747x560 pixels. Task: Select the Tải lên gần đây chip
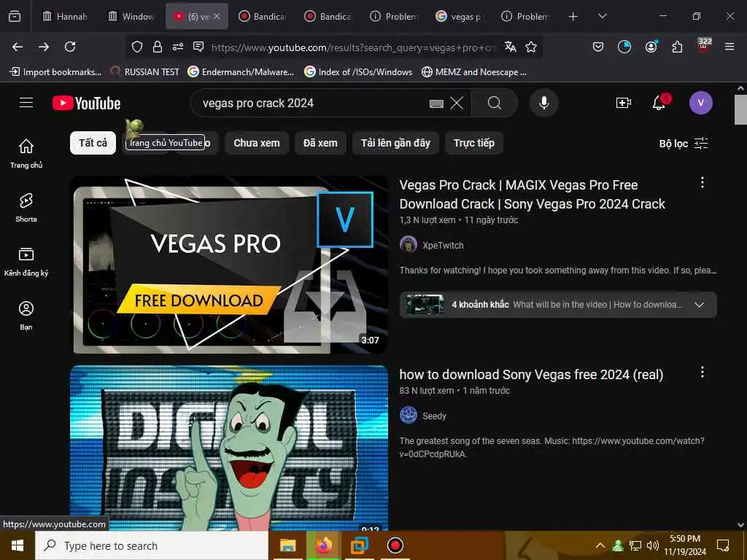click(x=395, y=143)
